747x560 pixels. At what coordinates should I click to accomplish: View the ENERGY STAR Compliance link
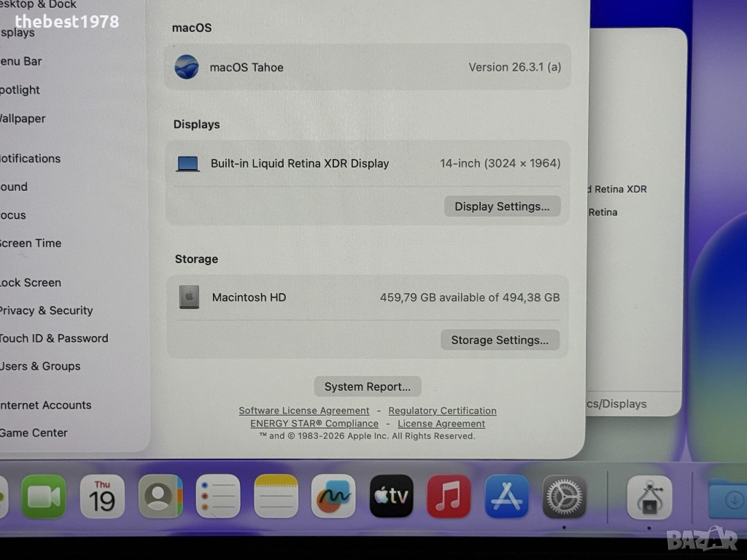click(x=314, y=424)
